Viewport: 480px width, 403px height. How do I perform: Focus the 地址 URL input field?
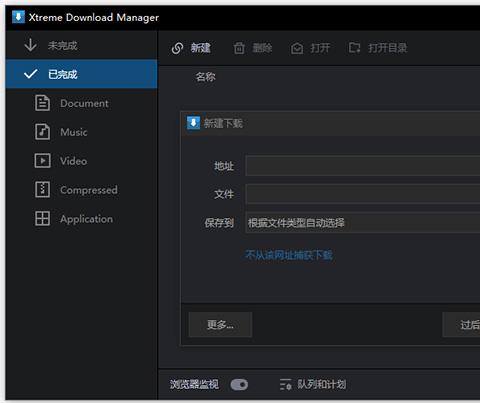coord(363,165)
